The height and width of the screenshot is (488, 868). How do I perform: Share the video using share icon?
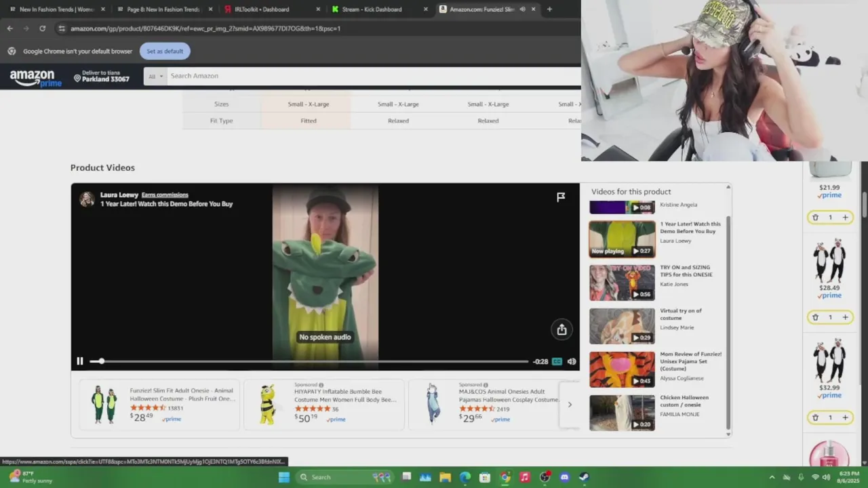561,329
